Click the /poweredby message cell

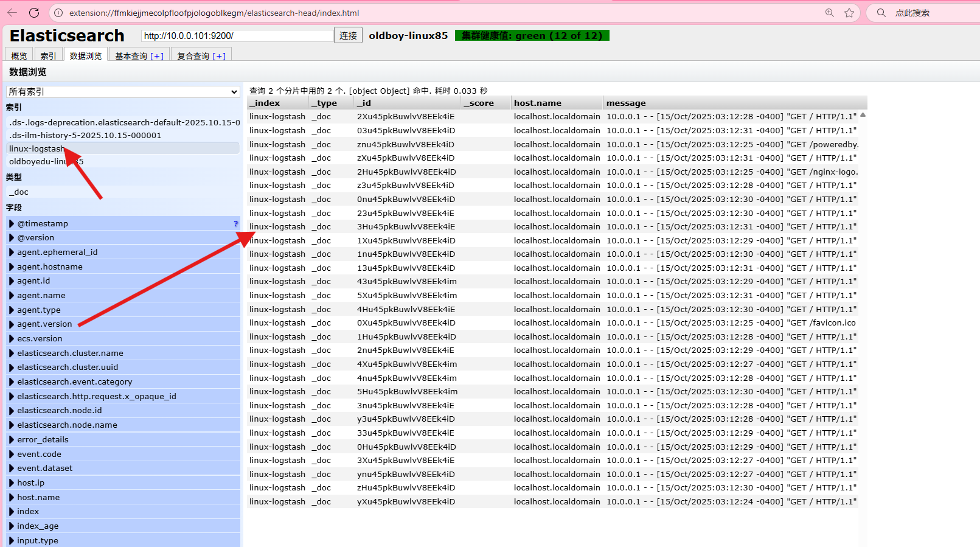click(x=732, y=145)
